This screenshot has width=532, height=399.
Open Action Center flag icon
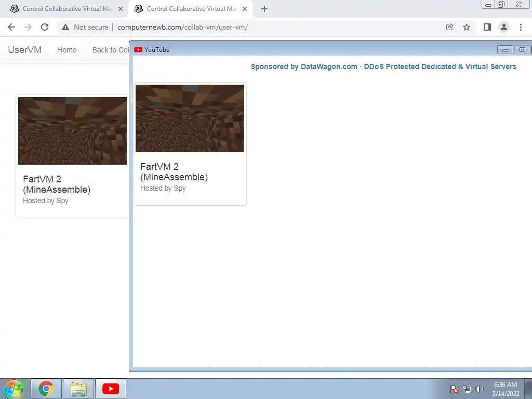click(455, 389)
